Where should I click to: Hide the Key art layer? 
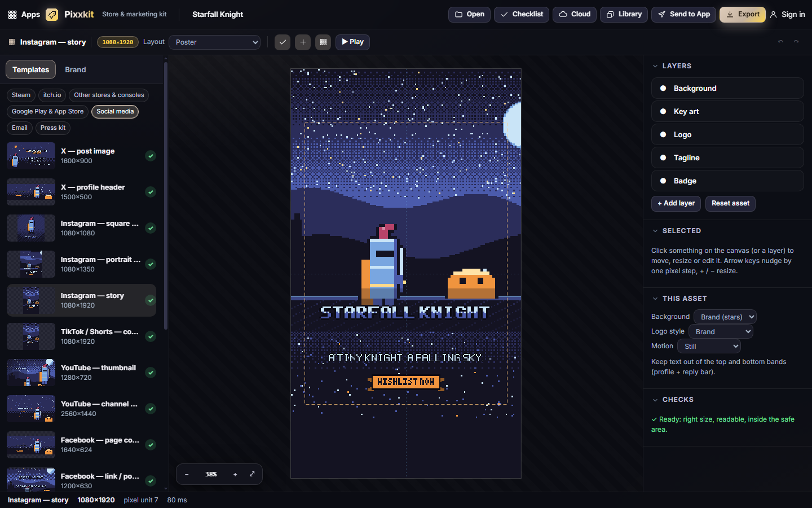[663, 112]
